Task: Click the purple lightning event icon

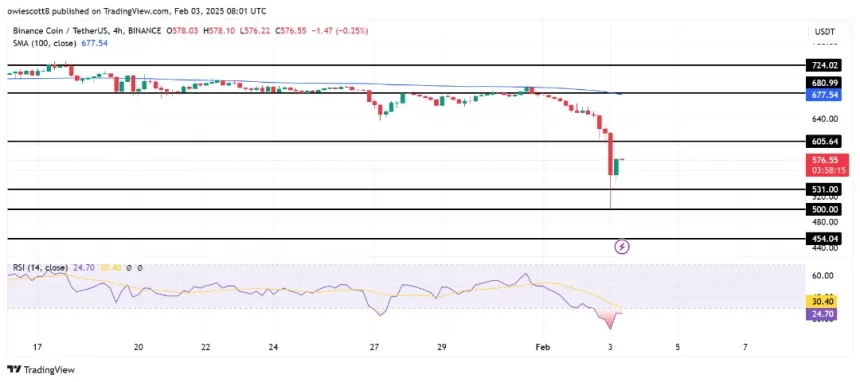Action: pyautogui.click(x=621, y=247)
